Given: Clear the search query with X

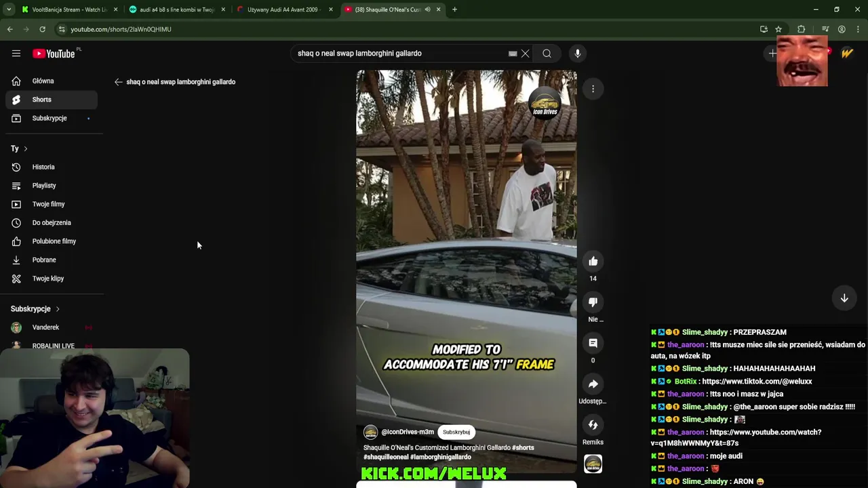Looking at the screenshot, I should click(x=525, y=54).
